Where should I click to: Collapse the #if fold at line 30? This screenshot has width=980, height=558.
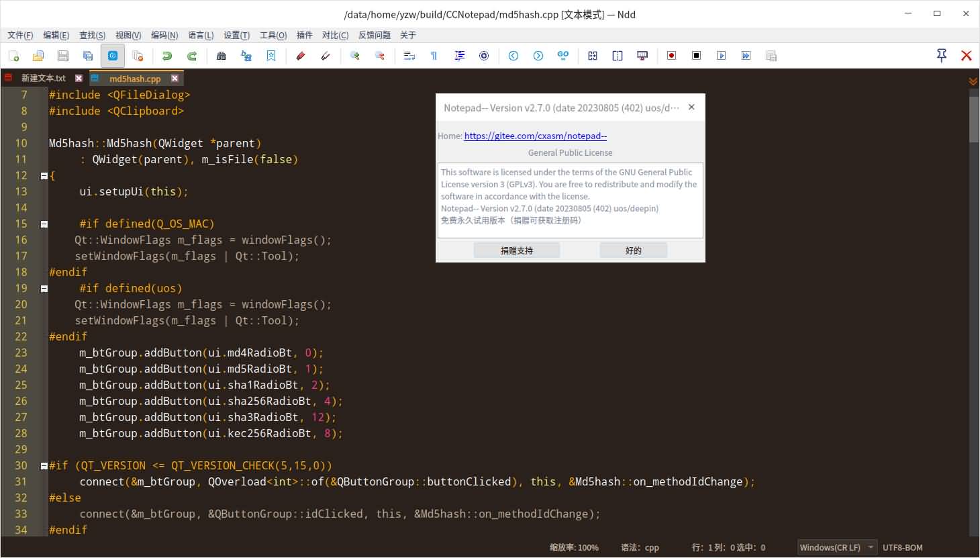(44, 465)
